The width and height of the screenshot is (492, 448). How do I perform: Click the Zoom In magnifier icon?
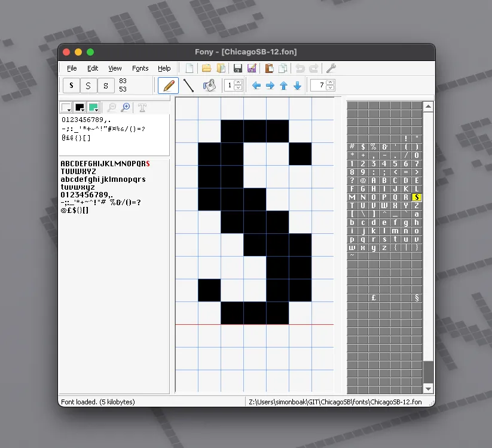pyautogui.click(x=126, y=108)
